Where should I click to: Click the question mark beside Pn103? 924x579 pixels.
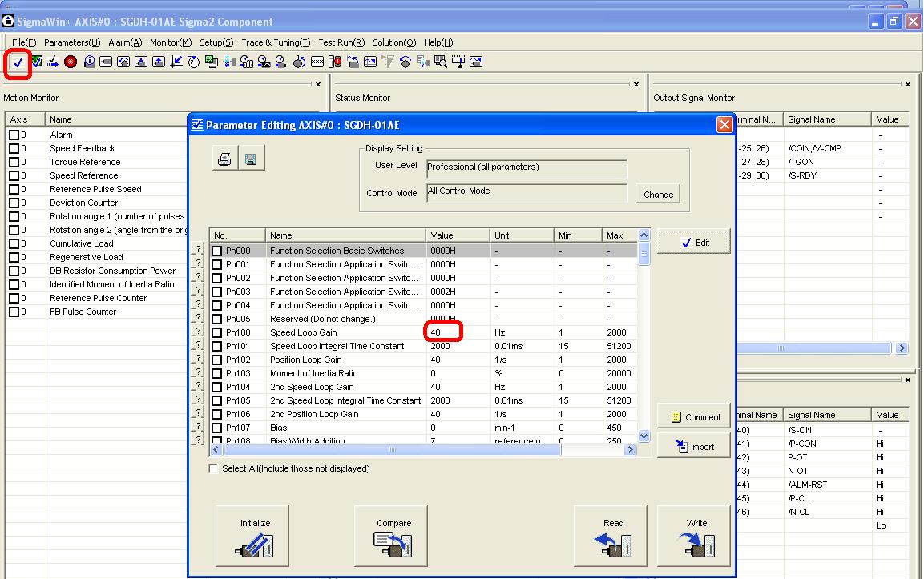(x=198, y=372)
